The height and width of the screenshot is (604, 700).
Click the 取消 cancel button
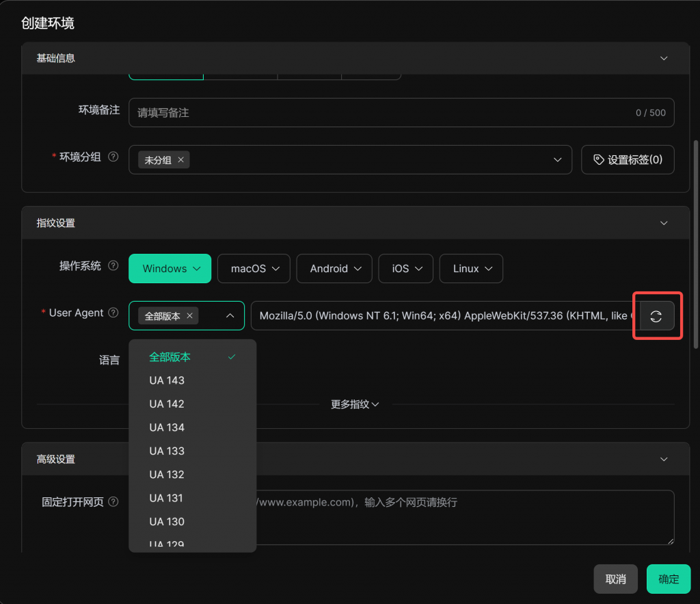(x=615, y=579)
